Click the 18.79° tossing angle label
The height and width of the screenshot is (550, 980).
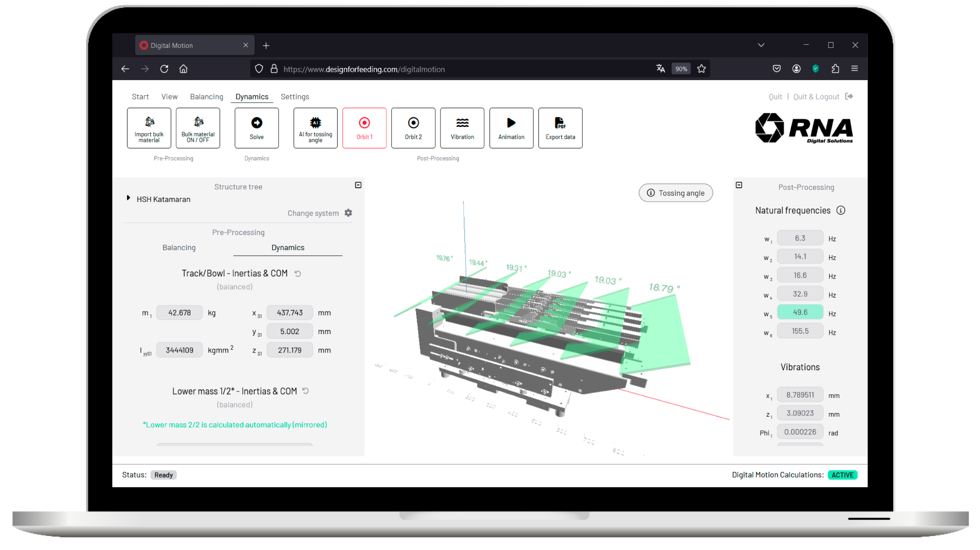click(664, 288)
